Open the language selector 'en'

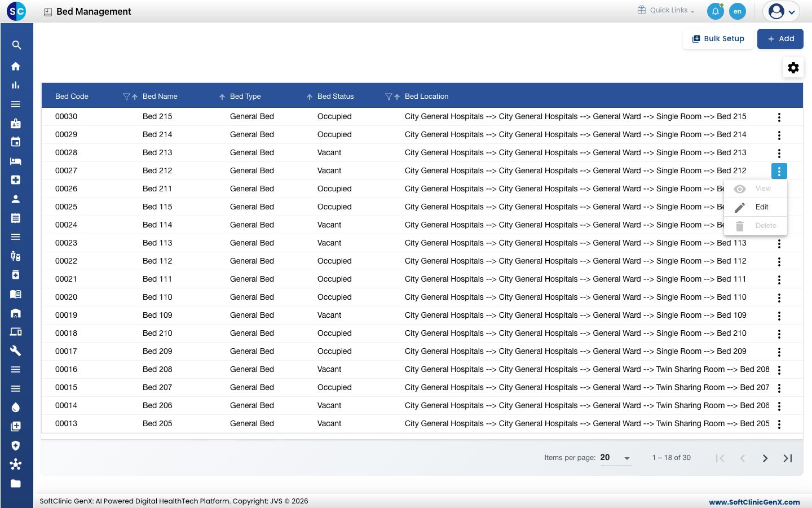click(737, 11)
